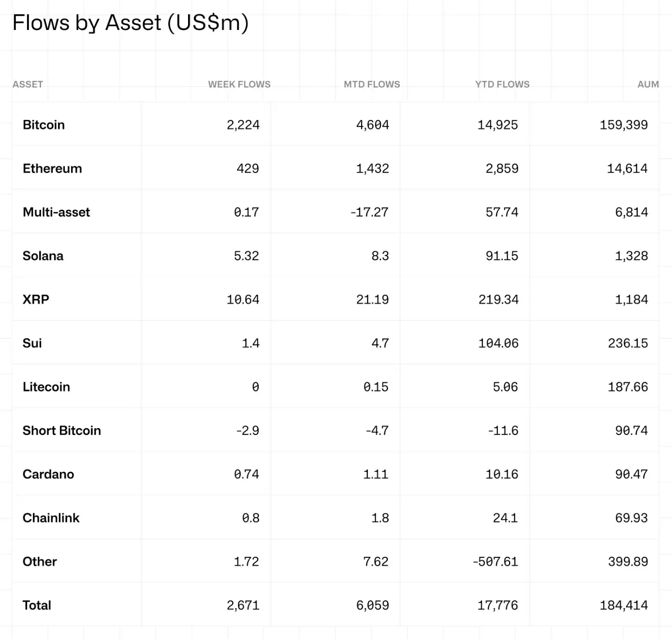The width and height of the screenshot is (672, 639).
Task: Click the ASSET column header
Action: click(x=28, y=84)
